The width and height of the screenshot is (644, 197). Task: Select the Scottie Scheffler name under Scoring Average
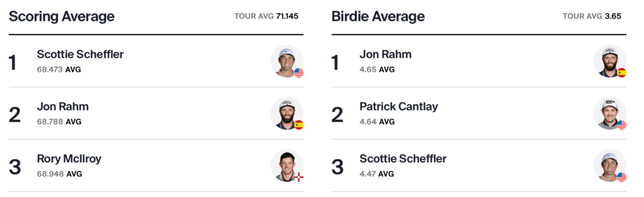click(x=80, y=54)
